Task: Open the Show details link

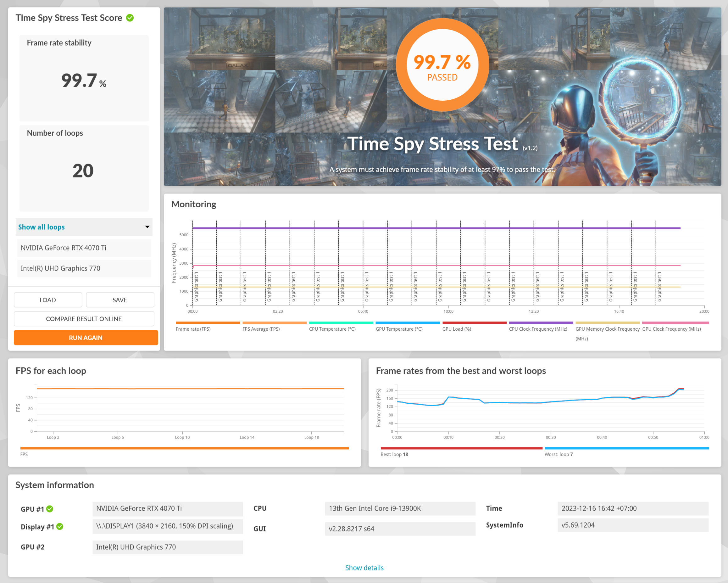Action: click(364, 568)
